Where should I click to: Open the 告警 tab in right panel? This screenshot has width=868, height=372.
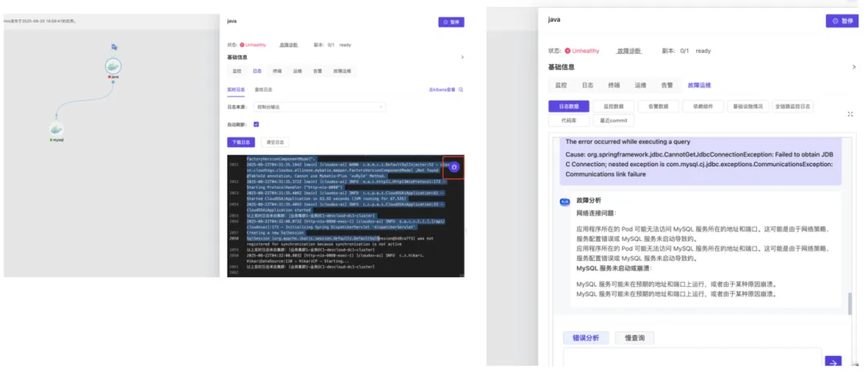click(667, 85)
